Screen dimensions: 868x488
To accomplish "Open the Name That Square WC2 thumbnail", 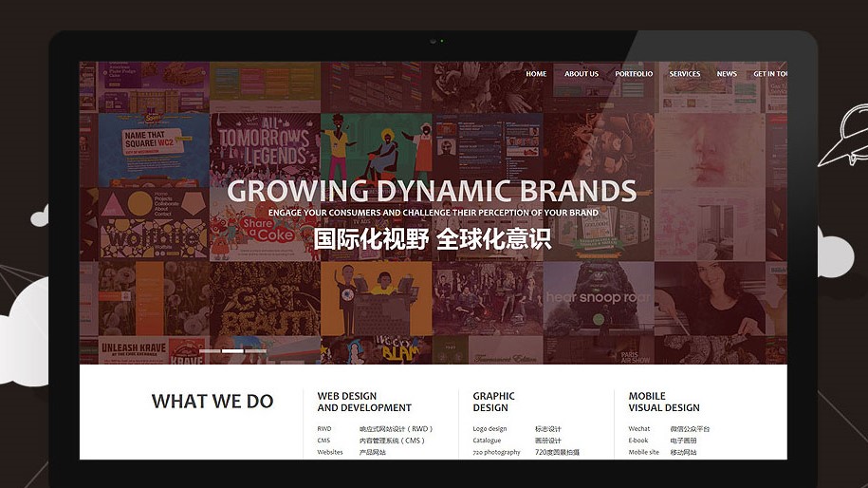I will (154, 150).
